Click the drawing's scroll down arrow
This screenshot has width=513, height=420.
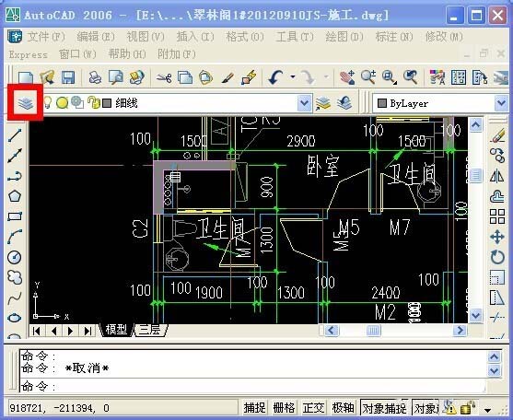476,316
